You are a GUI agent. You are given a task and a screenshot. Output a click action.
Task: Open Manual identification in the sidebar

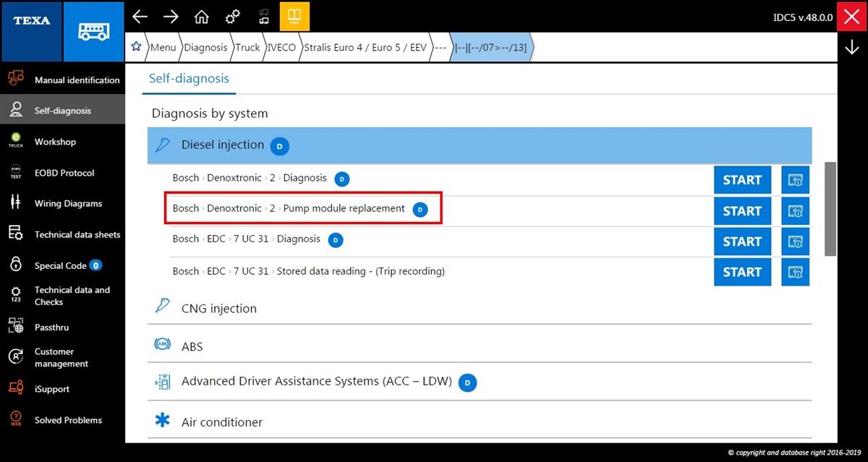62,80
